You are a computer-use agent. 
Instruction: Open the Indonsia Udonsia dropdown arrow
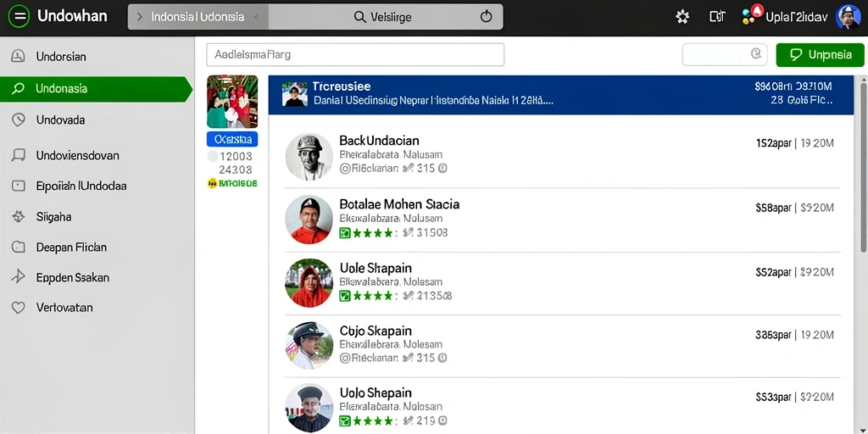pos(255,17)
